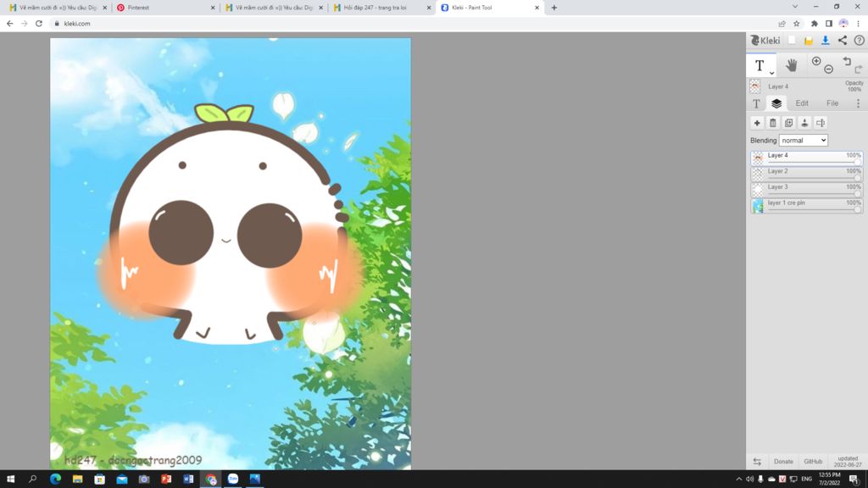This screenshot has width=868, height=488.
Task: Show hidden system tray icons
Action: click(738, 479)
